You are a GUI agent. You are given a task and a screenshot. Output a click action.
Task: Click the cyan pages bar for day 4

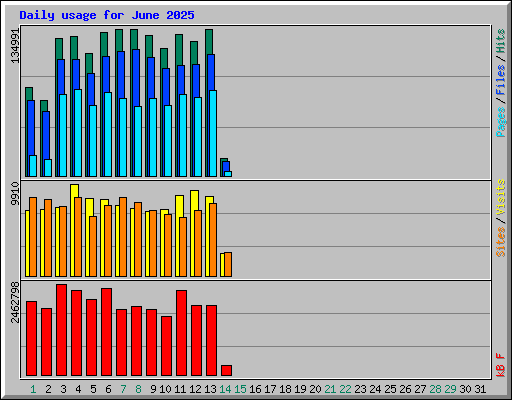tap(78, 133)
